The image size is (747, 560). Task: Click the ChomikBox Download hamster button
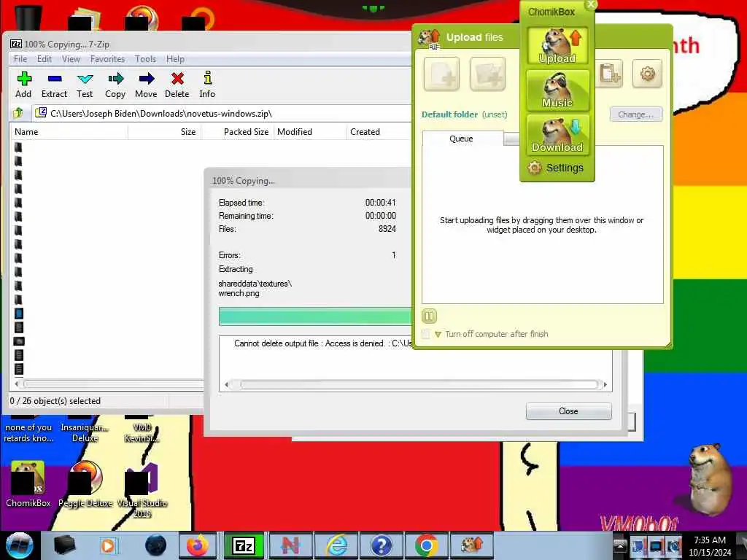click(x=557, y=135)
